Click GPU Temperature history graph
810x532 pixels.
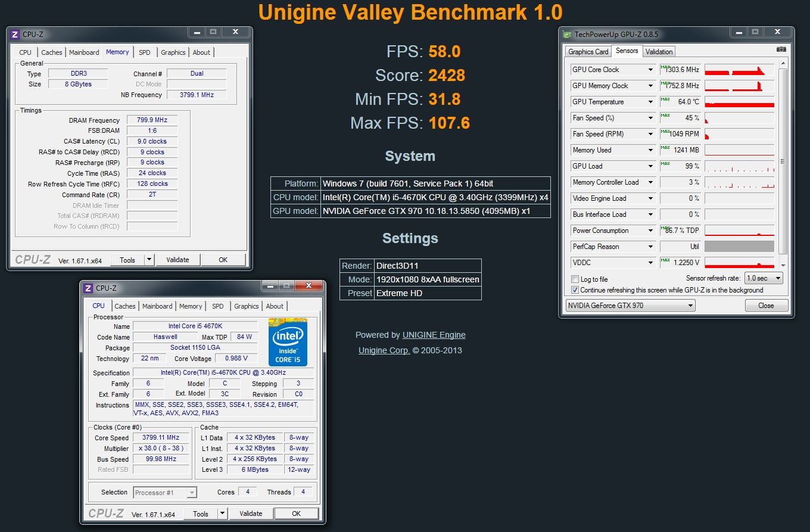pos(739,102)
